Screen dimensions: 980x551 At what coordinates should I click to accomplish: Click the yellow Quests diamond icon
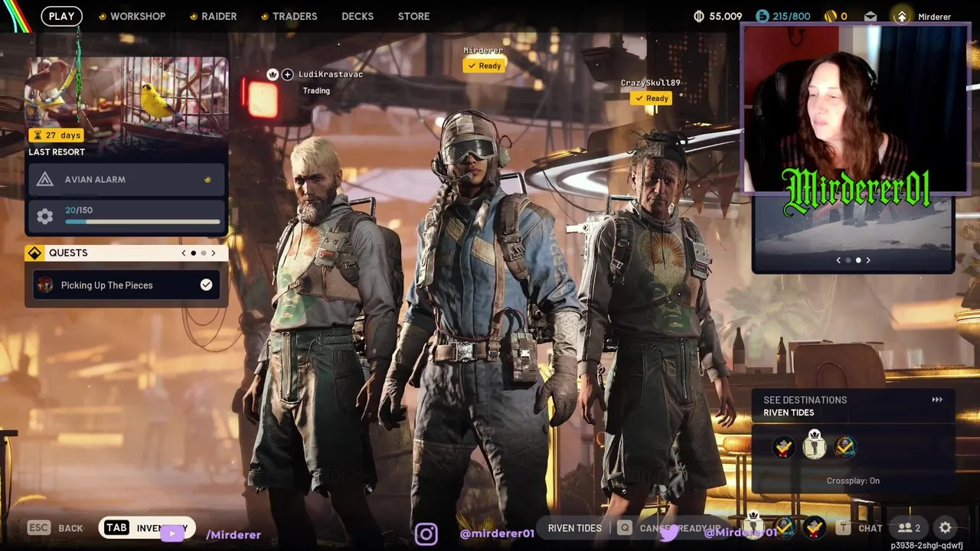pos(34,253)
